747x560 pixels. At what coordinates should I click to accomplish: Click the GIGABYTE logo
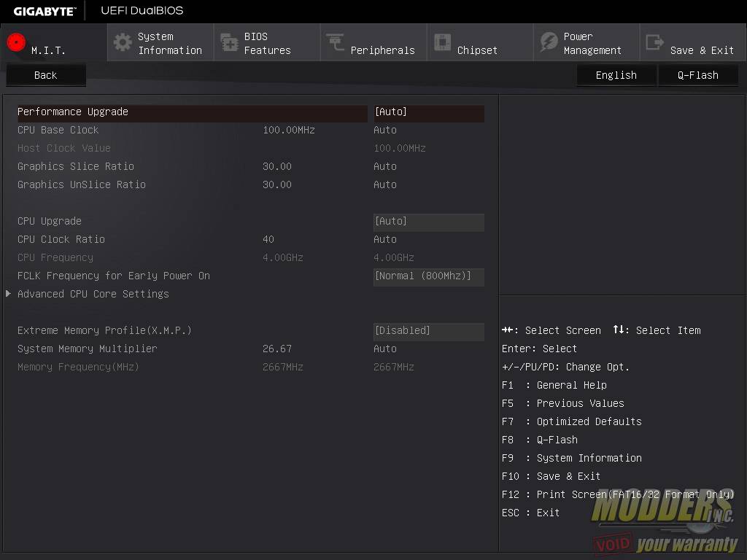coord(44,12)
